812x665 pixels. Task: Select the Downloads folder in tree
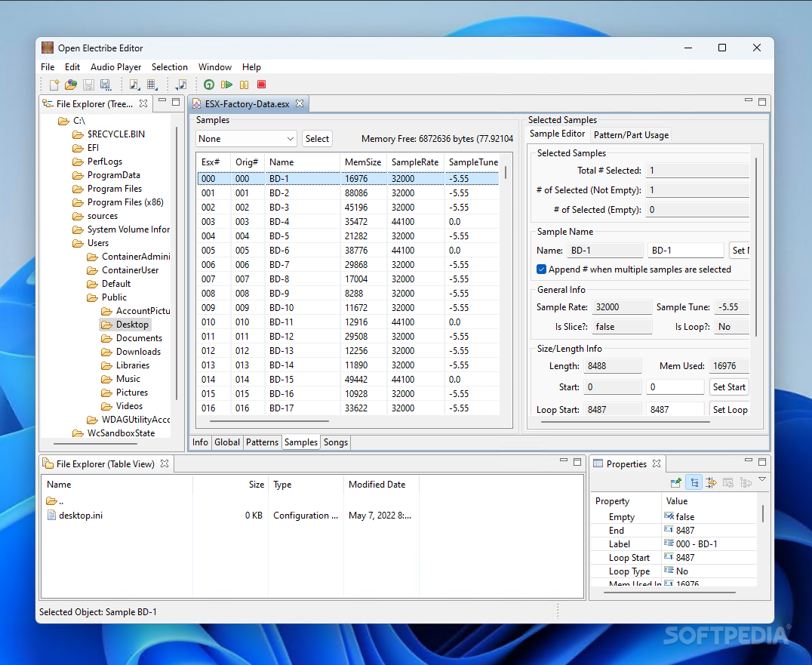point(138,352)
